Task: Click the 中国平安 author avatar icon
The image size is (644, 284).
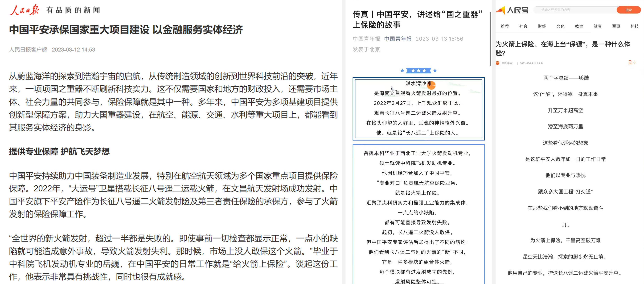Action: pyautogui.click(x=498, y=63)
